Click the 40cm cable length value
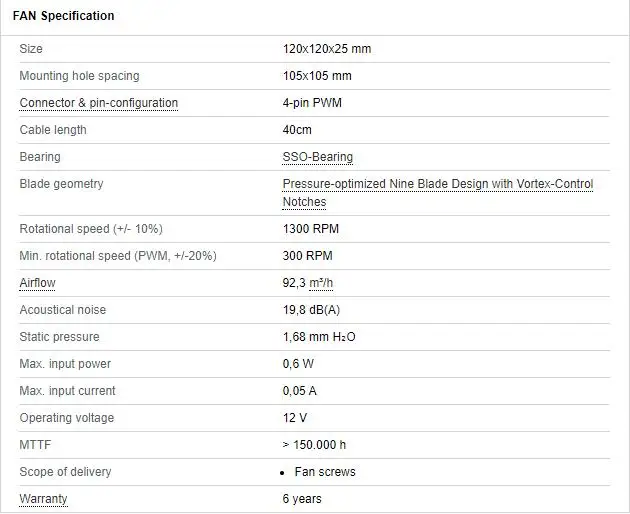This screenshot has height=514, width=630. [297, 130]
